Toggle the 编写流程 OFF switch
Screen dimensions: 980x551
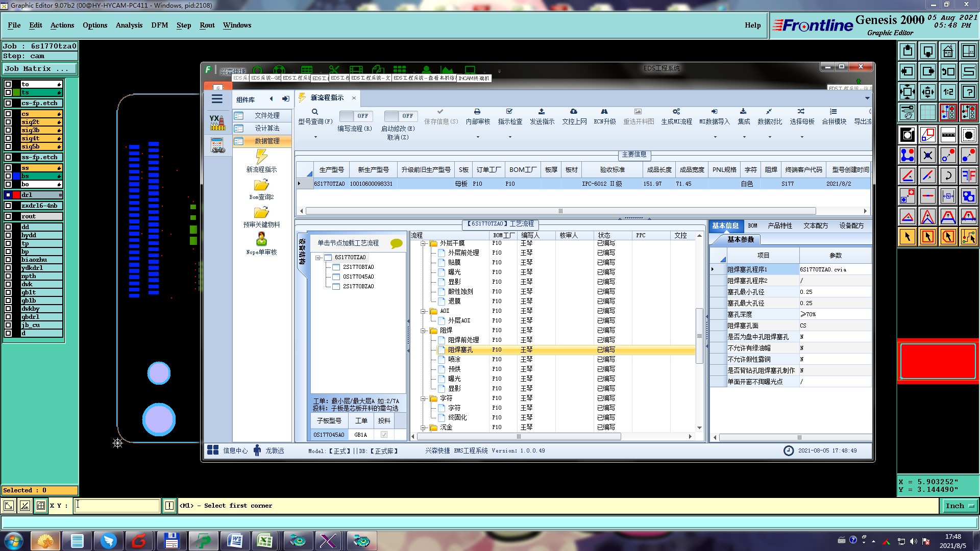point(355,116)
